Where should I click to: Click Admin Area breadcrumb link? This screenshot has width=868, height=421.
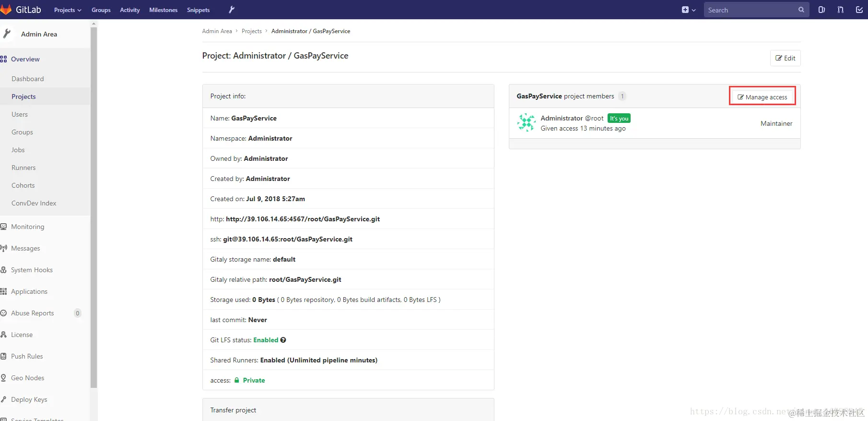pyautogui.click(x=217, y=31)
